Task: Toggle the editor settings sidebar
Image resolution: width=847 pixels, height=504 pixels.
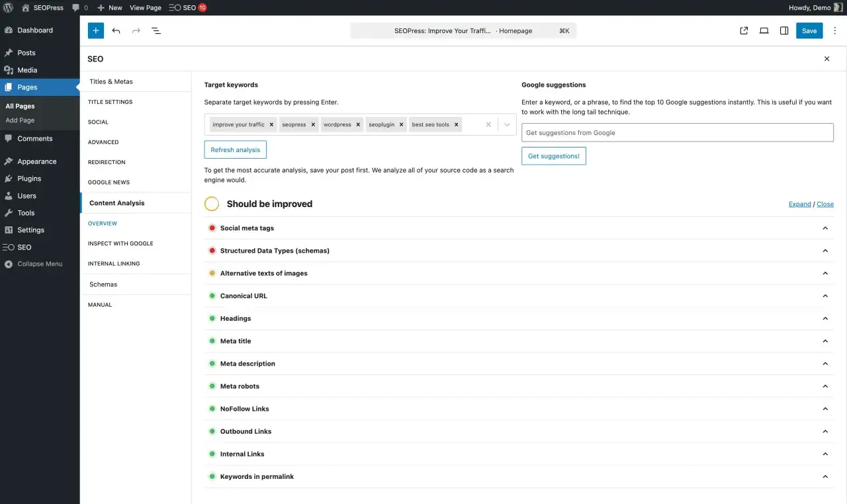Action: click(784, 30)
